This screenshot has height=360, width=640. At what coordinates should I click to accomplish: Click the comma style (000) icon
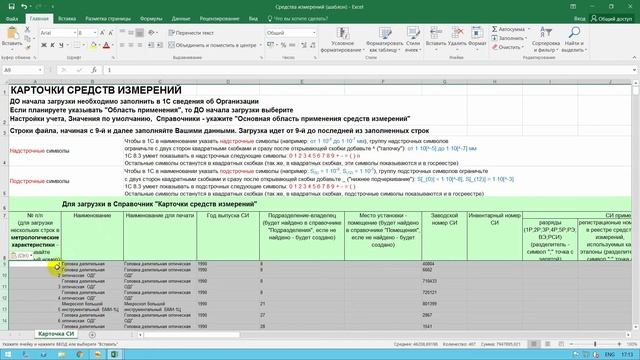[292, 45]
